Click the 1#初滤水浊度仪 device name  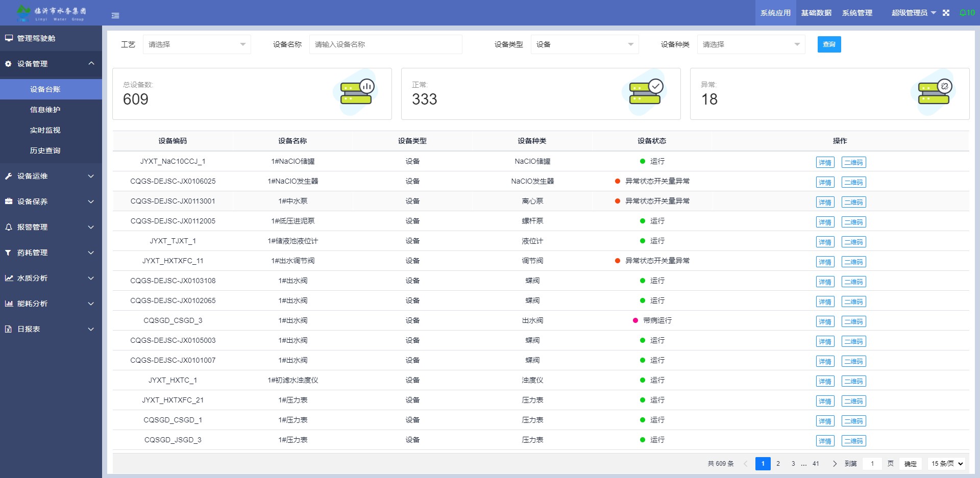(292, 380)
